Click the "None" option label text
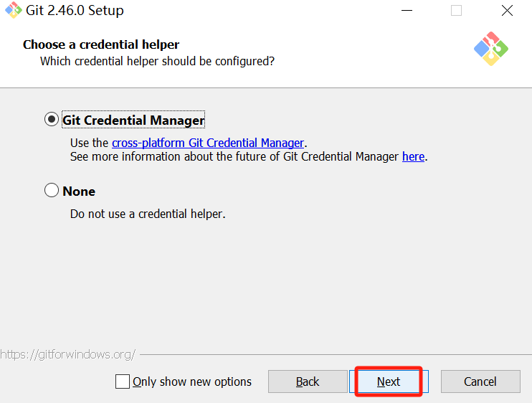 79,191
